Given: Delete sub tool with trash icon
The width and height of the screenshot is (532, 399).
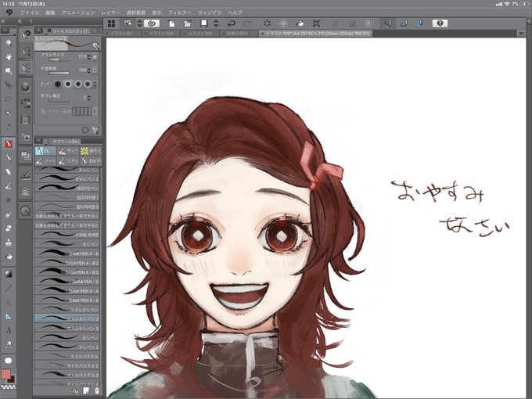Looking at the screenshot, I should tap(97, 390).
